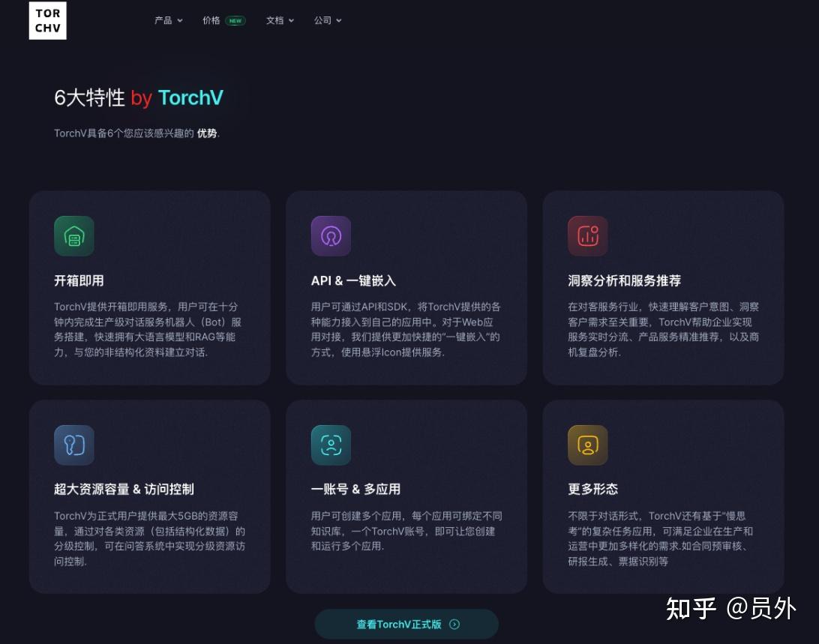Viewport: 819px width, 644px height.
Task: Open the 产品 dropdown menu
Action: point(168,20)
